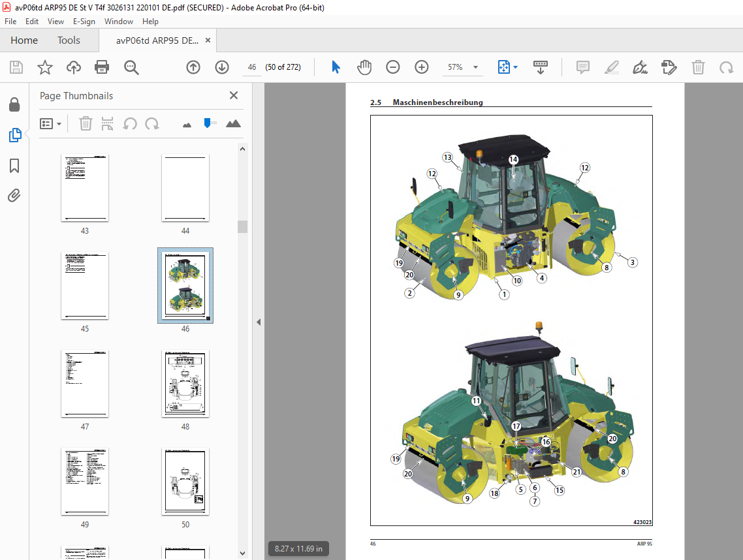Select page 48 thumbnail
This screenshot has height=560, width=743.
click(x=185, y=384)
